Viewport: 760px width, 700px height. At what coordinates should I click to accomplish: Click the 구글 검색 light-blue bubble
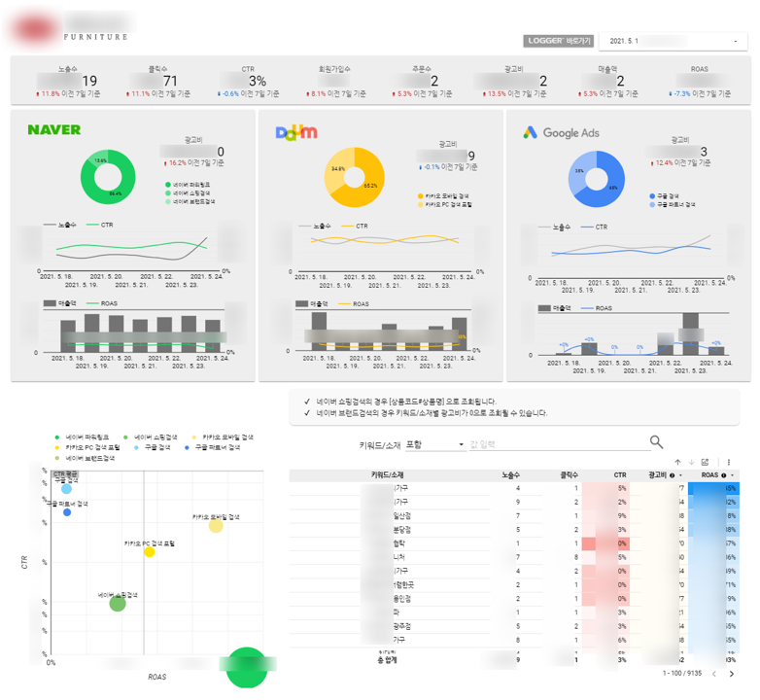pos(66,489)
